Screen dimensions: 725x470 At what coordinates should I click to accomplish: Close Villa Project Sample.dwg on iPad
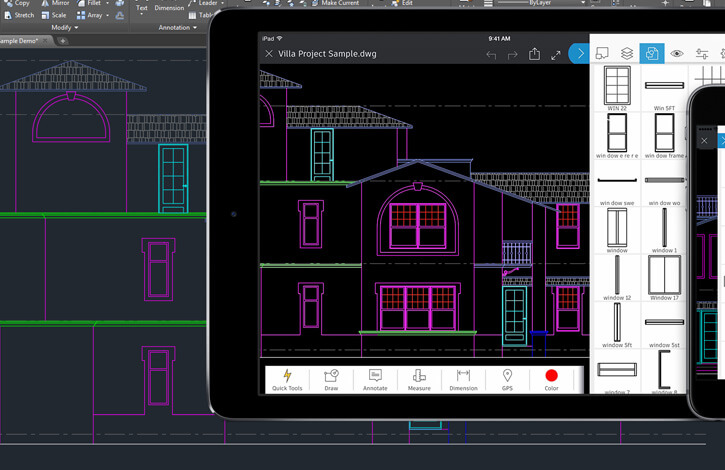269,54
